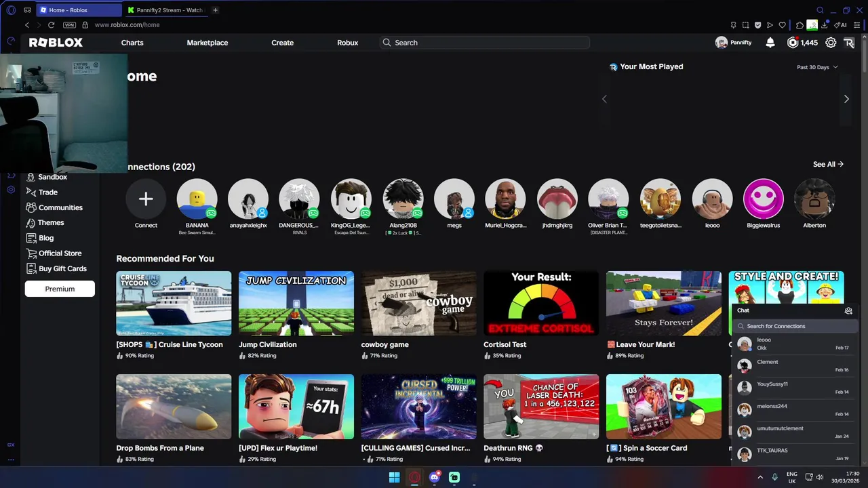Image resolution: width=868 pixels, height=488 pixels.
Task: Go back with the browser back arrow
Action: (27, 25)
